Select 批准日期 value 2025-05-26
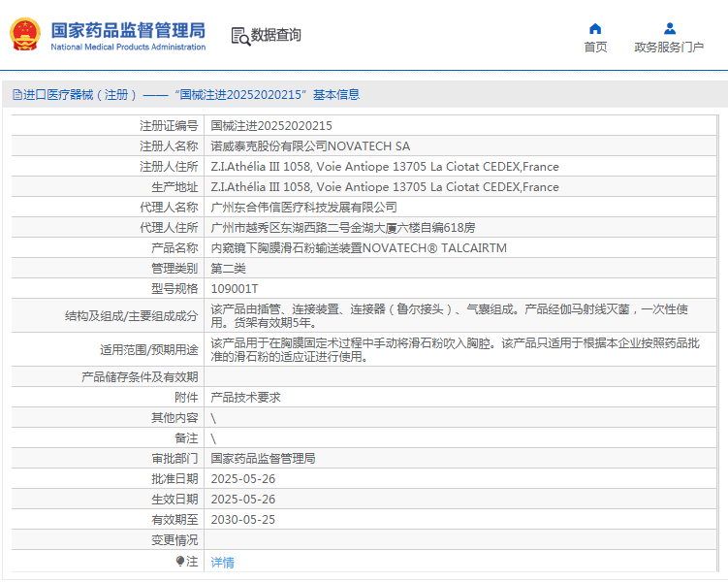Screen dimensions: 728x582 pos(243,479)
